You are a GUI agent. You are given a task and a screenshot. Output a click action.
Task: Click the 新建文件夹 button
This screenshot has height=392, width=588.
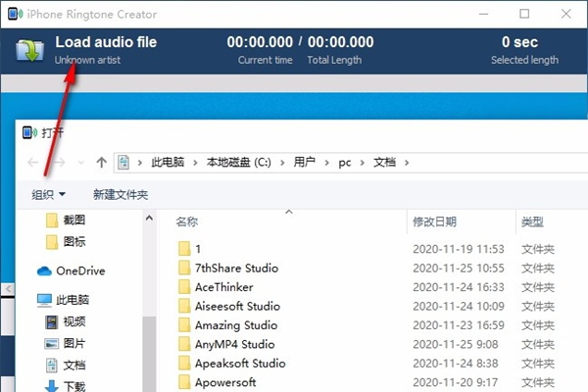(121, 194)
